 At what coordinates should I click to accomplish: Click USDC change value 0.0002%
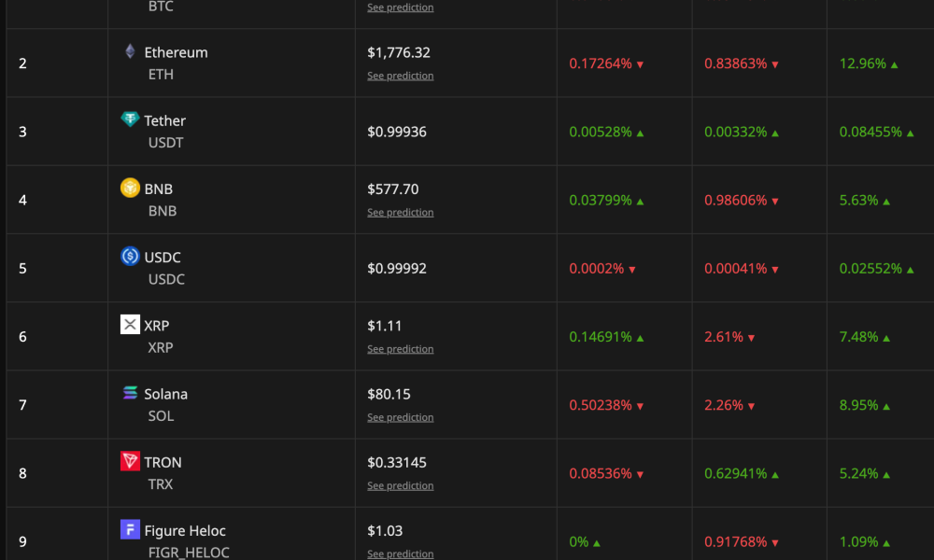[596, 269]
